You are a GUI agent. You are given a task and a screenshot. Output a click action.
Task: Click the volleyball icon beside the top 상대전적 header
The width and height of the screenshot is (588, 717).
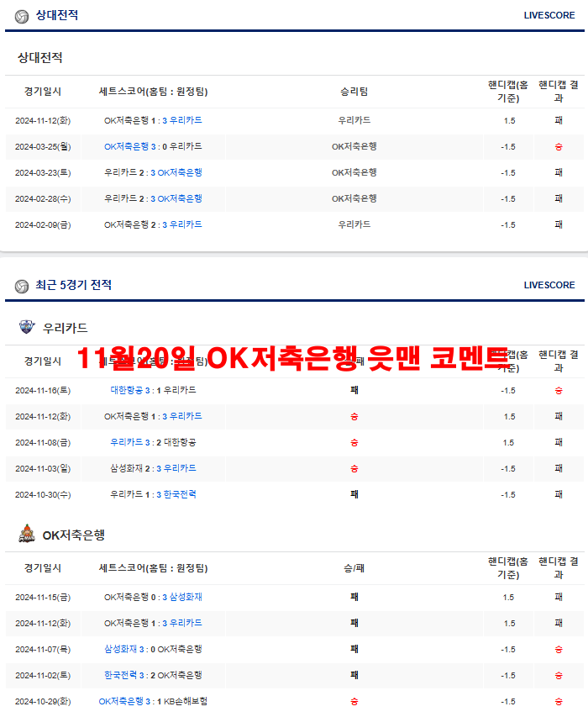click(22, 16)
